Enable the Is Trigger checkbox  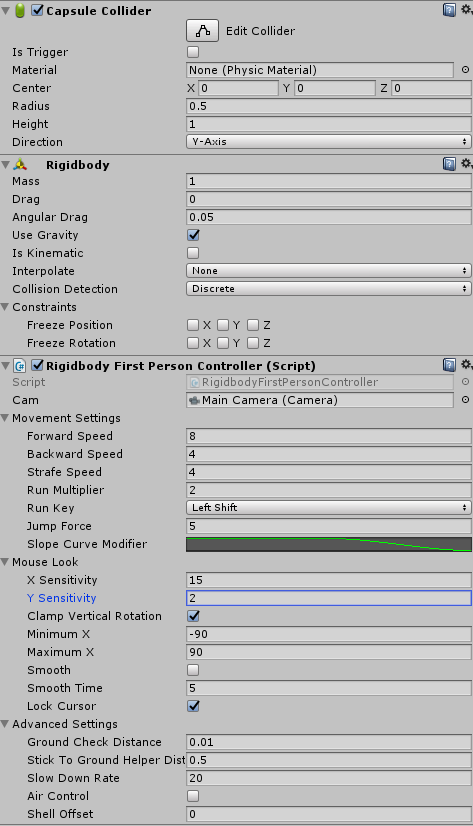[x=193, y=52]
